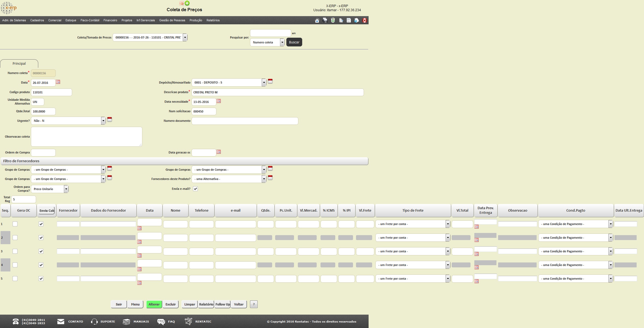Open the Ordem para Compra dropdown
644x328 pixels.
(50, 189)
